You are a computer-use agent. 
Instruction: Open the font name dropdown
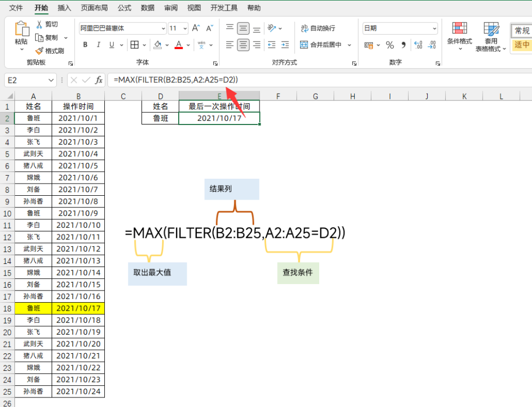(163, 29)
